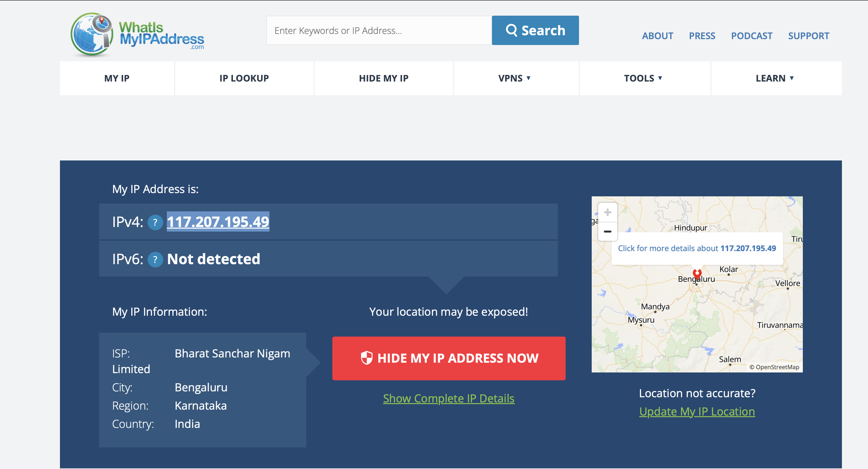Click the 'My IP Address is:' heading

coord(155,189)
